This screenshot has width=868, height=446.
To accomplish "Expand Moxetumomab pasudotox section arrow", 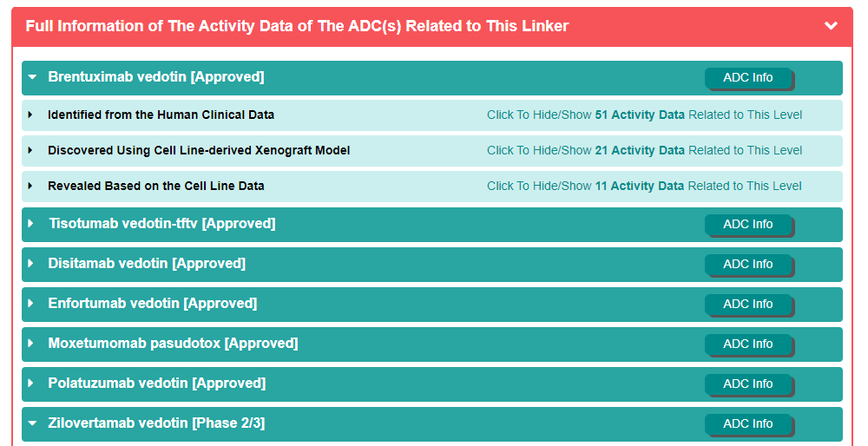I will [x=31, y=344].
